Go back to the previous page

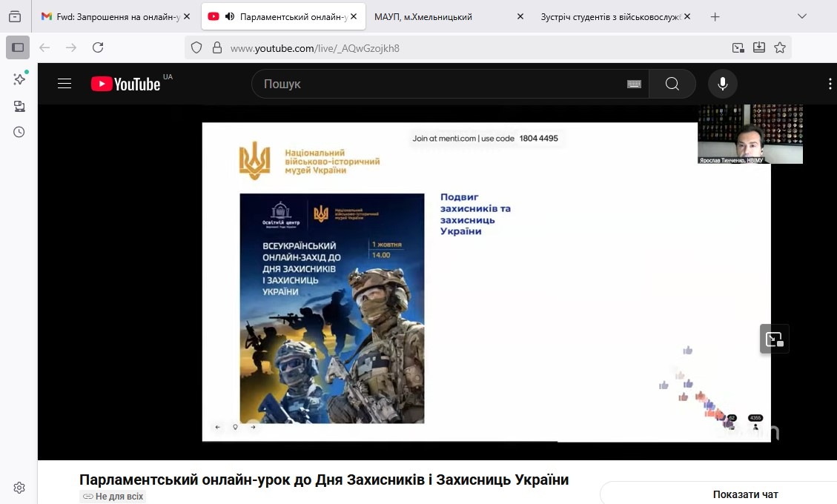44,47
